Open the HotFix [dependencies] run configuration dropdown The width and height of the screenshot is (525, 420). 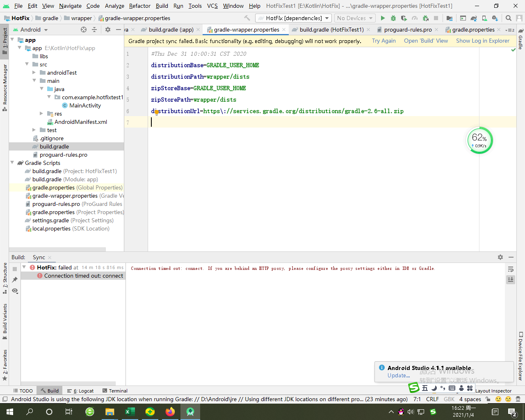click(294, 18)
